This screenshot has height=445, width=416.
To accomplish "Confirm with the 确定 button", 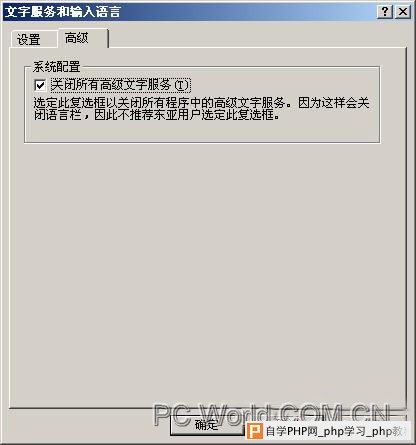I will [207, 425].
